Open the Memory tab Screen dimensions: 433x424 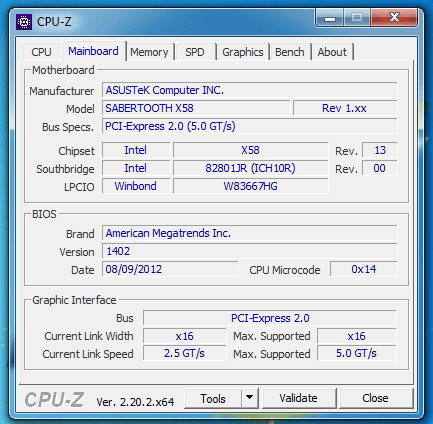[149, 52]
